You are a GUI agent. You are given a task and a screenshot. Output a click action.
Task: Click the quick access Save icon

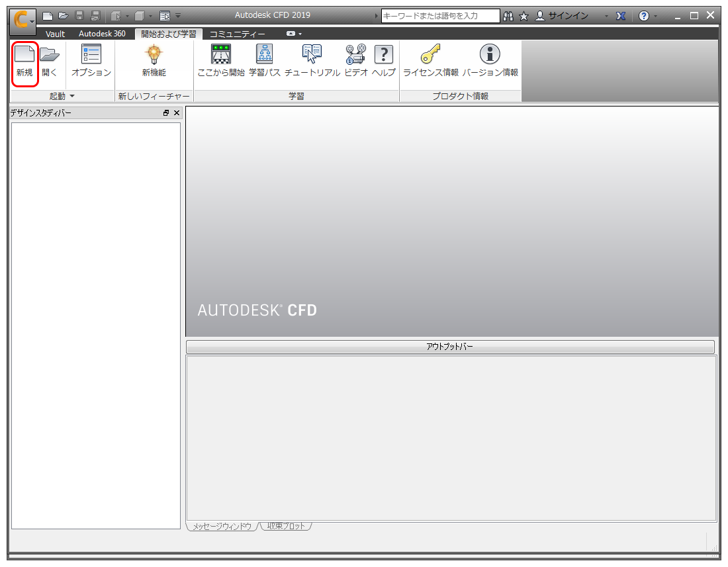click(79, 17)
